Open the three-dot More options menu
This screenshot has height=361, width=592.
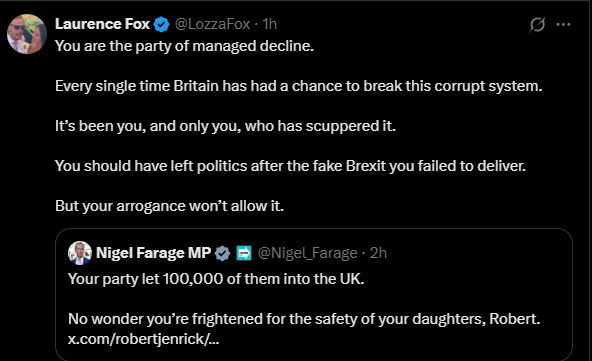coord(563,25)
